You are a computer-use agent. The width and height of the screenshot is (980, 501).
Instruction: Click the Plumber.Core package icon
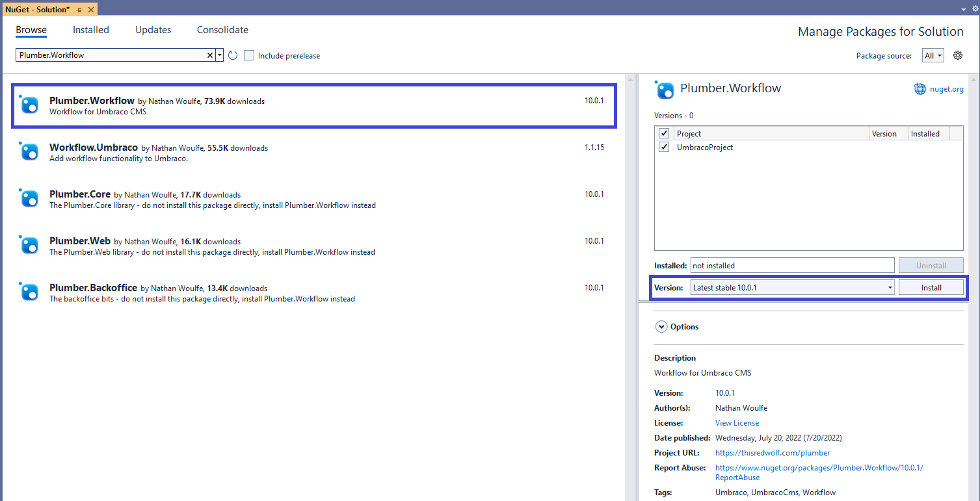click(x=29, y=198)
